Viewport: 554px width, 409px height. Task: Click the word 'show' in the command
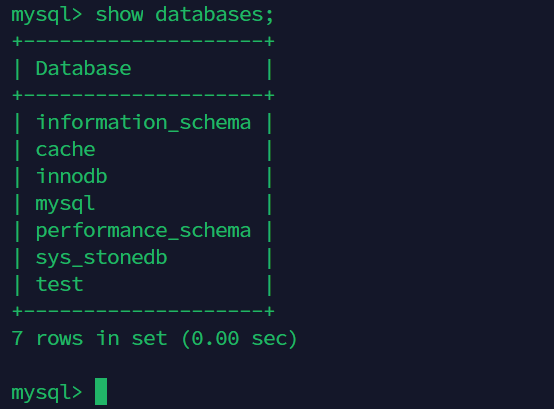[119, 15]
